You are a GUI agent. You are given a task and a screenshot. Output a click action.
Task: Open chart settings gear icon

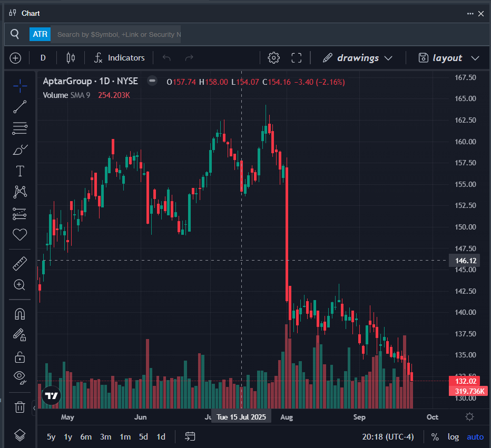coord(273,58)
